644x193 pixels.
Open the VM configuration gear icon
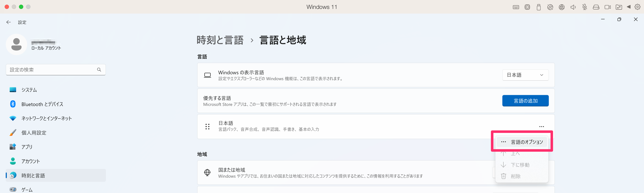pos(638,7)
